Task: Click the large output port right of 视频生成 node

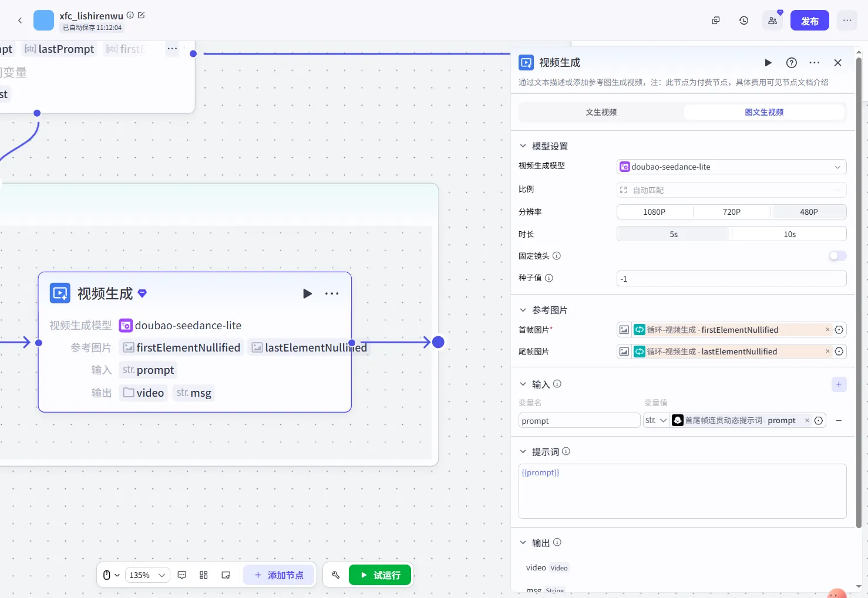Action: (x=438, y=342)
